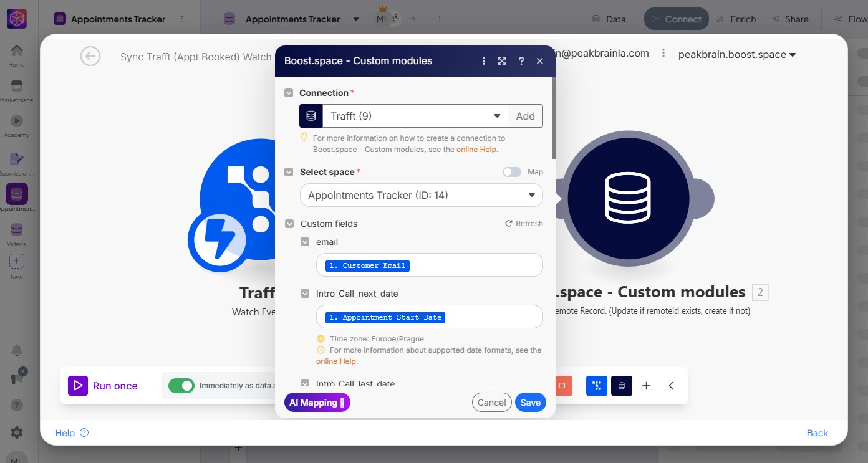Toggle the email field checkbox
The image size is (868, 463).
[x=305, y=242]
